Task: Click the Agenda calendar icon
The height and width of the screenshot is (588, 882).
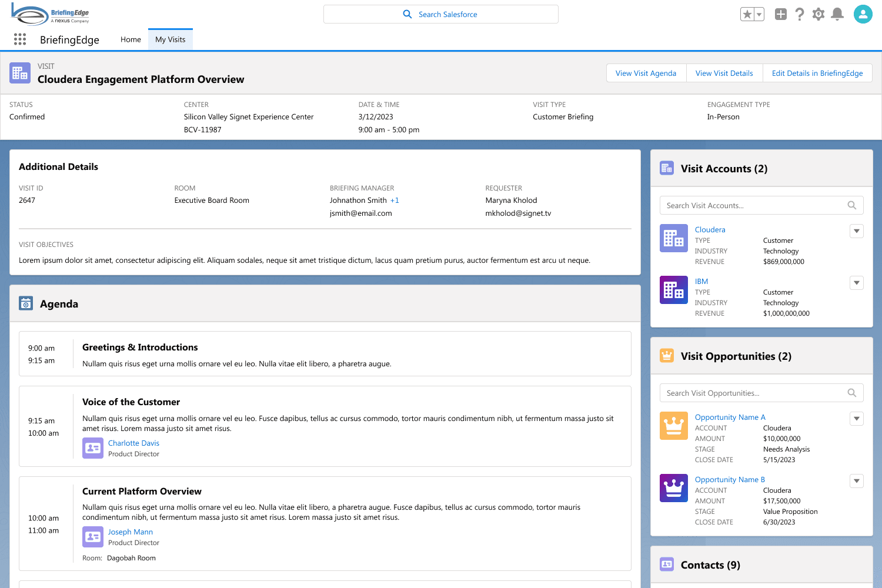Action: click(26, 303)
